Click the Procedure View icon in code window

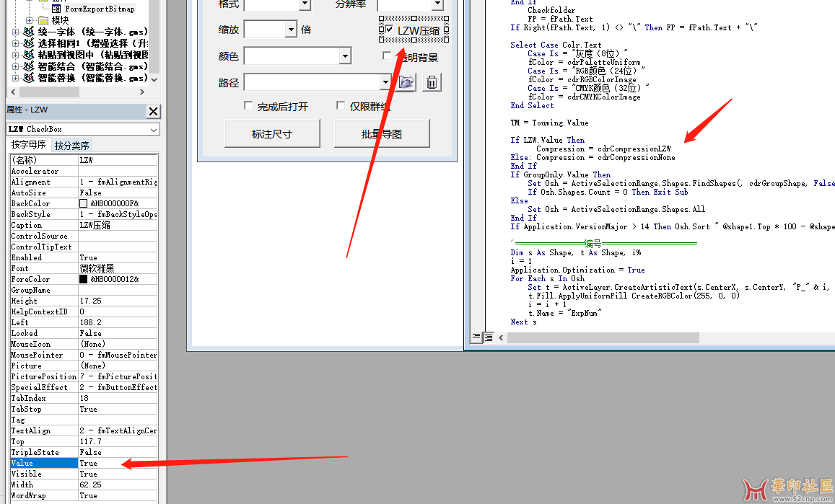[x=476, y=337]
